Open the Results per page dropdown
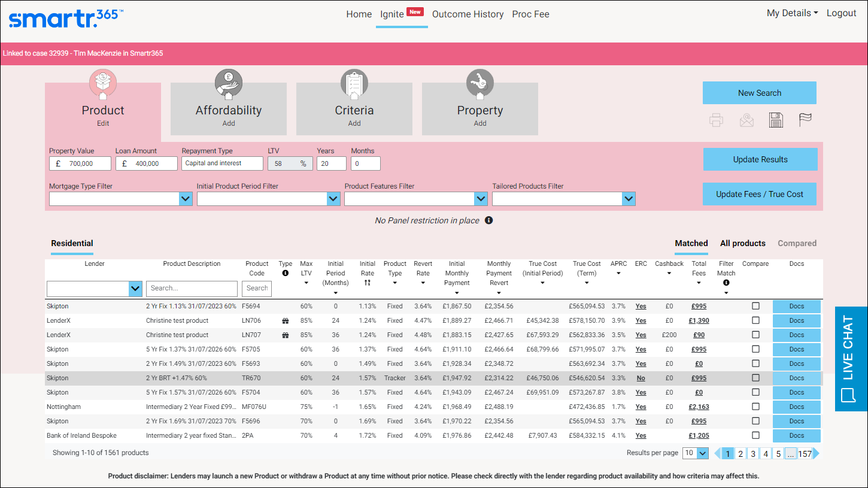This screenshot has height=488, width=868. pos(696,453)
